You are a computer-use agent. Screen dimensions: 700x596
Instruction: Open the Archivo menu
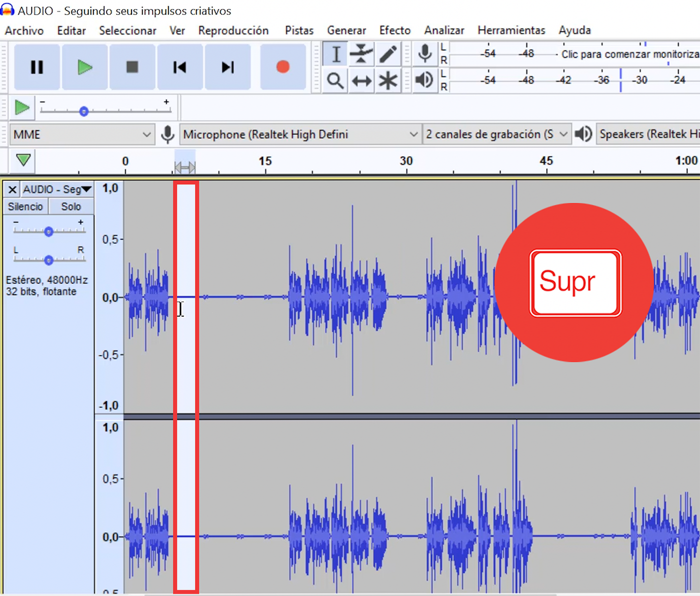pyautogui.click(x=24, y=31)
